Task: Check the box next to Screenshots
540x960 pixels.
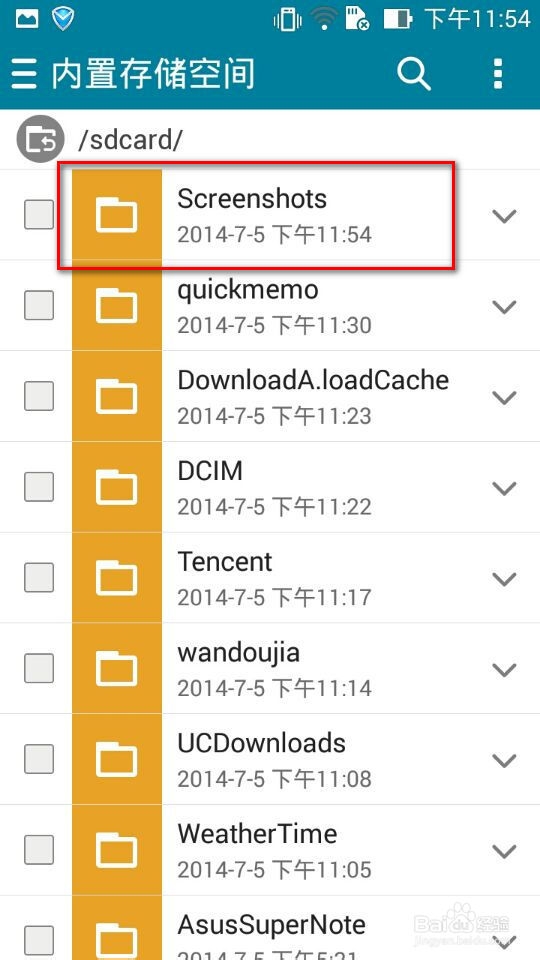Action: [39, 215]
